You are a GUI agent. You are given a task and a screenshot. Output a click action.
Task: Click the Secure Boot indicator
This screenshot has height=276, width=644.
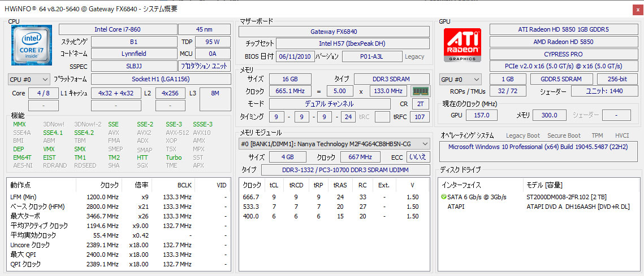pos(564,135)
